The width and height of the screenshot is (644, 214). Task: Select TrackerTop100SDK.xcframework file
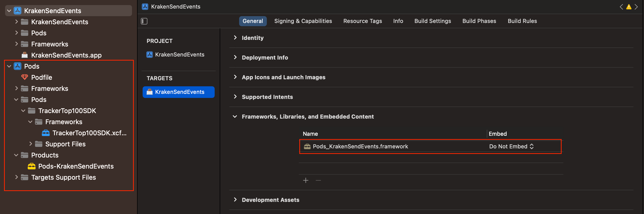[x=89, y=133]
